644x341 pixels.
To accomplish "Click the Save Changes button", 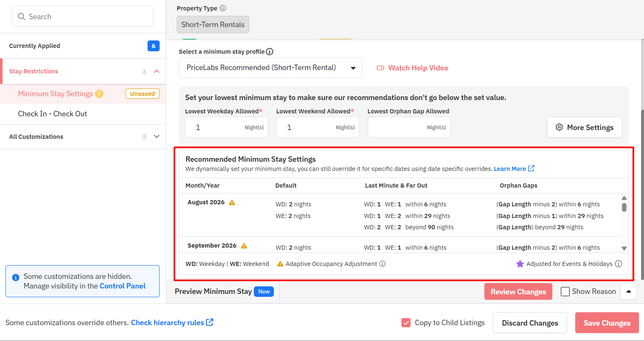I will [x=607, y=323].
